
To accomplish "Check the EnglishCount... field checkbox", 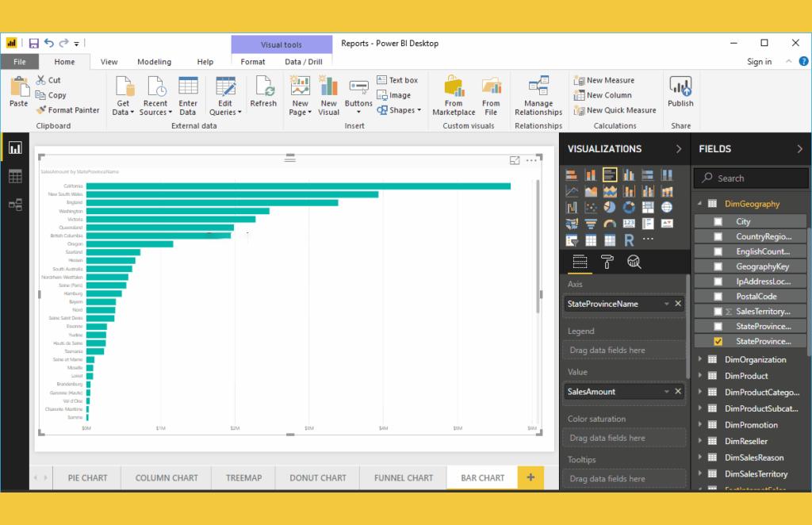I will (x=718, y=251).
